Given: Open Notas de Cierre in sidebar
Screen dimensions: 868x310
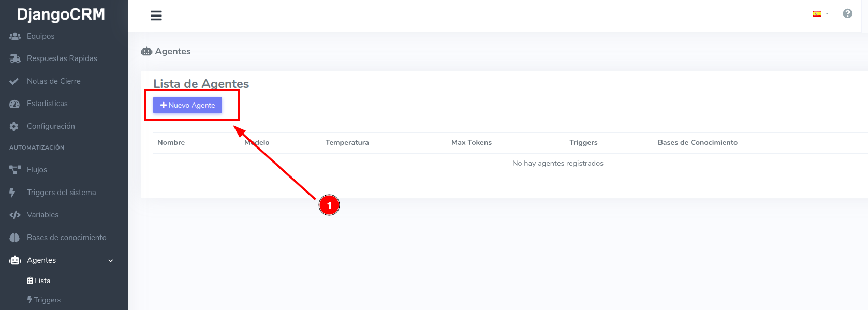Looking at the screenshot, I should [x=53, y=81].
